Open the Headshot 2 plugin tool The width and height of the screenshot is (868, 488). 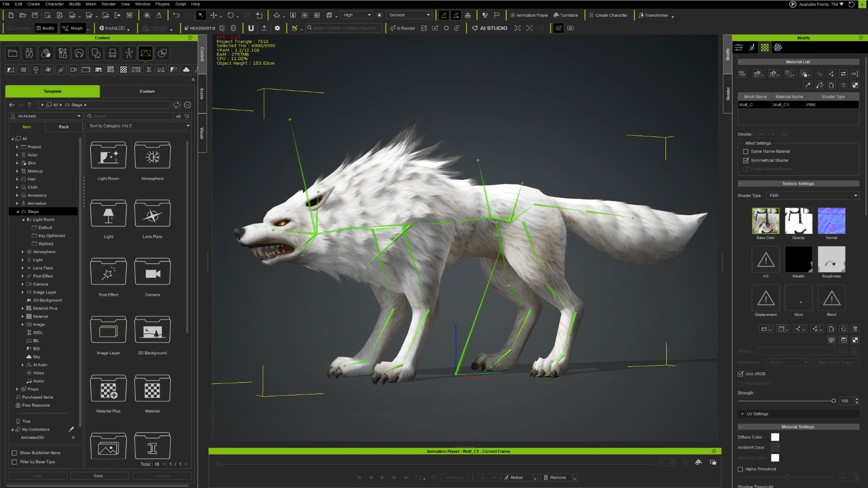pyautogui.click(x=199, y=28)
